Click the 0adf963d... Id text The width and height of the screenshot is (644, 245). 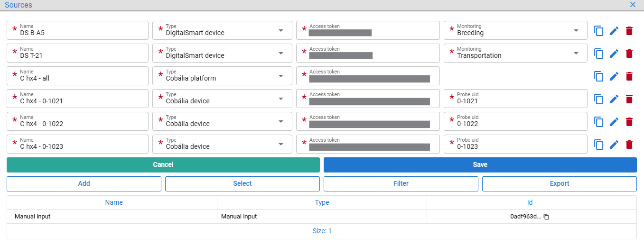point(525,217)
